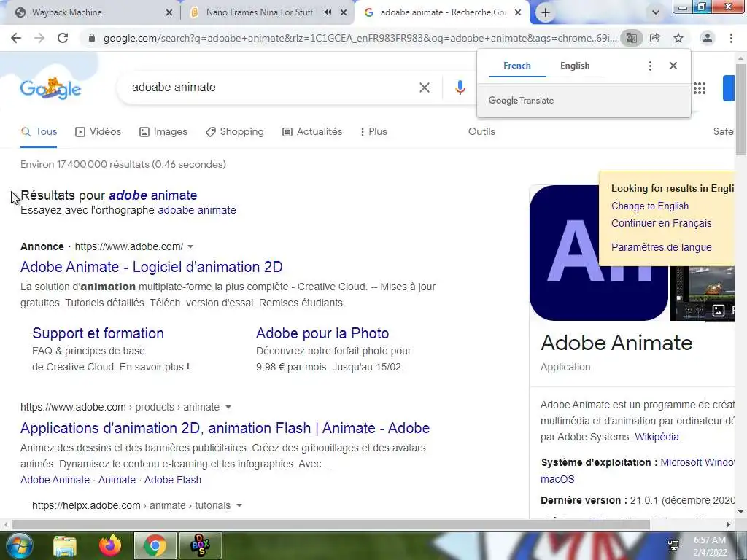Open File Explorer from the taskbar
This screenshot has height=560, width=747.
(65, 545)
